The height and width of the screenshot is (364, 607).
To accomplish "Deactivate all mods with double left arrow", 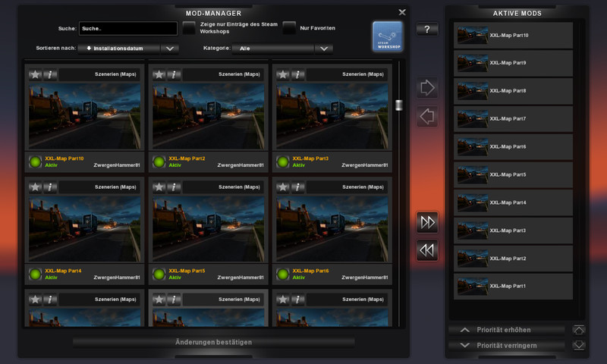I will tap(427, 250).
